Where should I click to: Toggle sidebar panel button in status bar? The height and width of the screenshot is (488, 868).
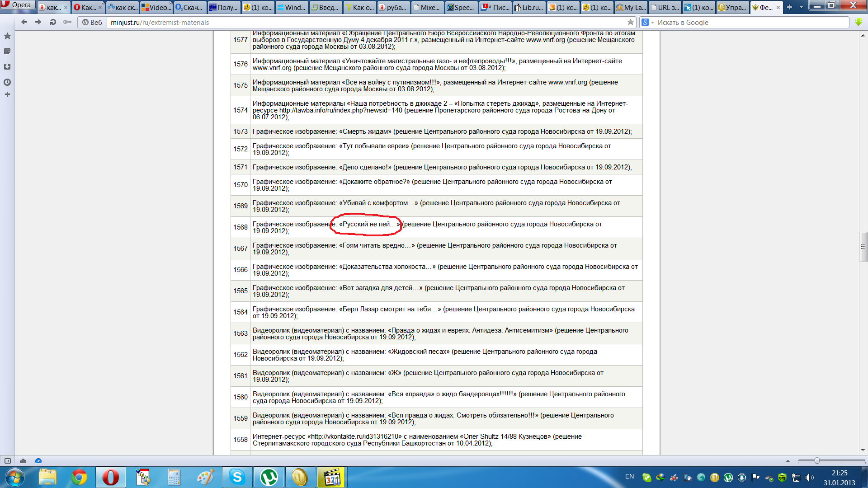coord(8,461)
